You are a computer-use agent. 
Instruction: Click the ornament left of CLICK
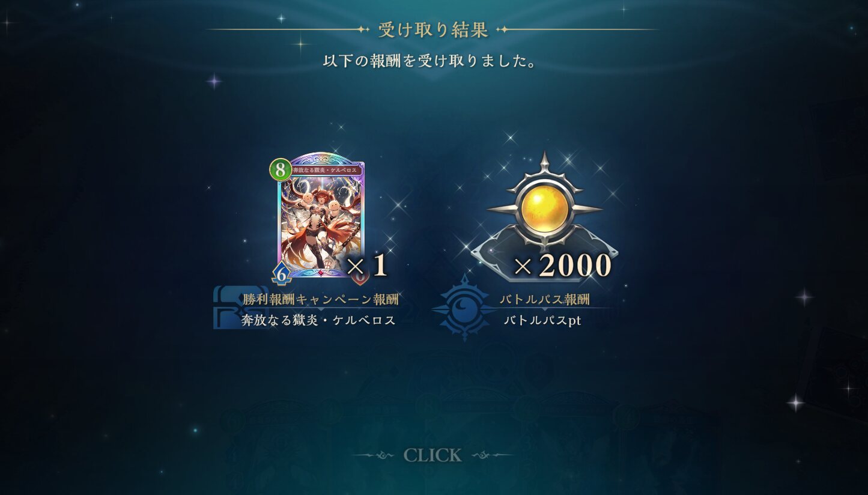375,455
